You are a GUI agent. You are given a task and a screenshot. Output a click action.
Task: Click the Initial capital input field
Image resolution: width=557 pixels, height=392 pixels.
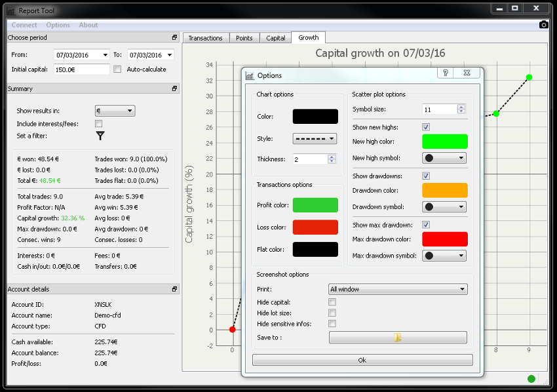[x=81, y=69]
